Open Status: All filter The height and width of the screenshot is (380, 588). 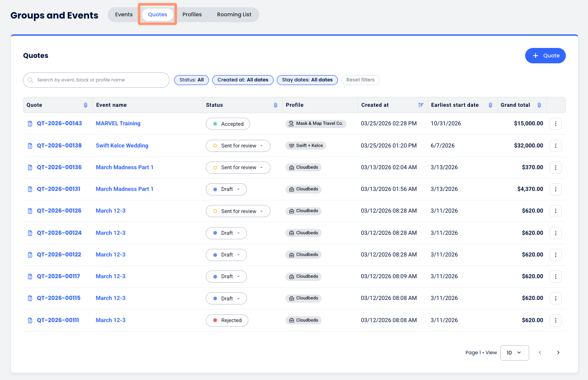(x=191, y=80)
